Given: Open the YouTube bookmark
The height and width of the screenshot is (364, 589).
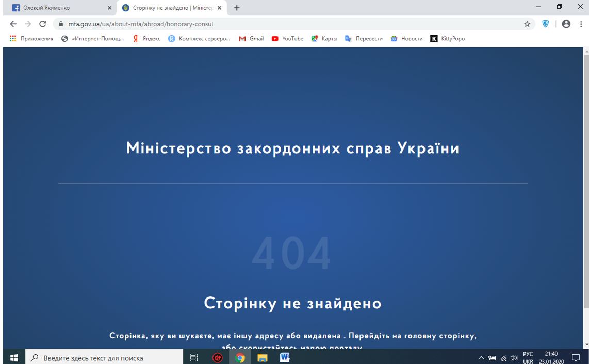Looking at the screenshot, I should pyautogui.click(x=287, y=38).
